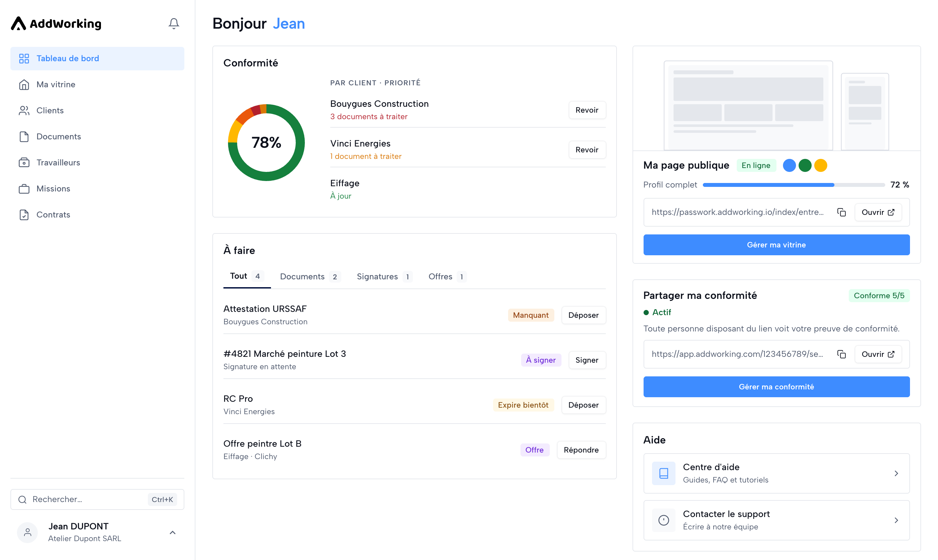Click the conformity share URL field
This screenshot has height=560, width=938.
[x=776, y=354]
